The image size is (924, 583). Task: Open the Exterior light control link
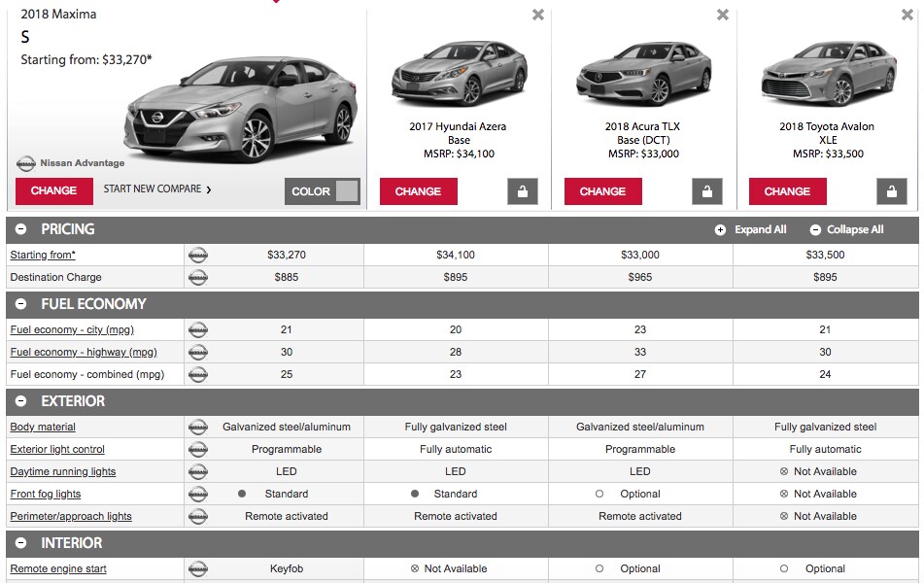57,449
